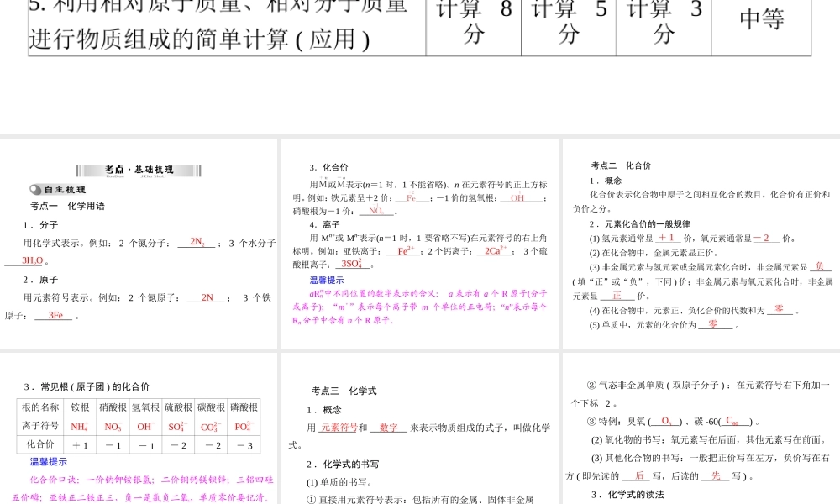
Task: Click 温馨提示 on the 离子 slide
Action: (x=327, y=280)
